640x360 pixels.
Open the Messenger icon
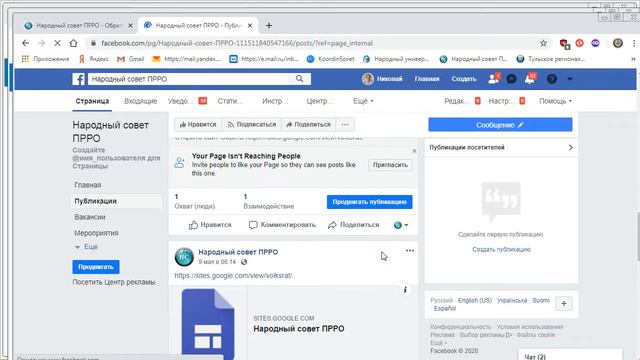tap(511, 79)
